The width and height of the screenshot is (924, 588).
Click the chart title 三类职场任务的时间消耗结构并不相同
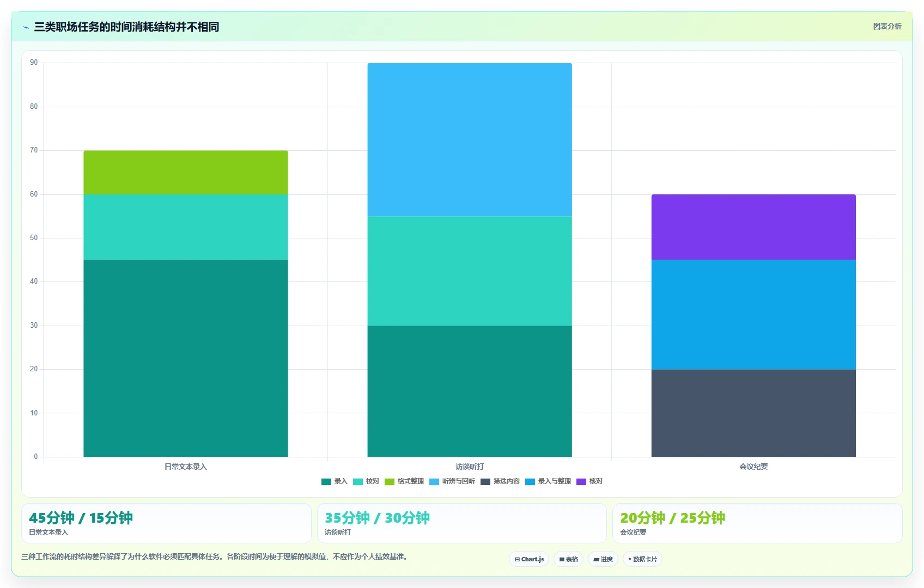pos(126,27)
